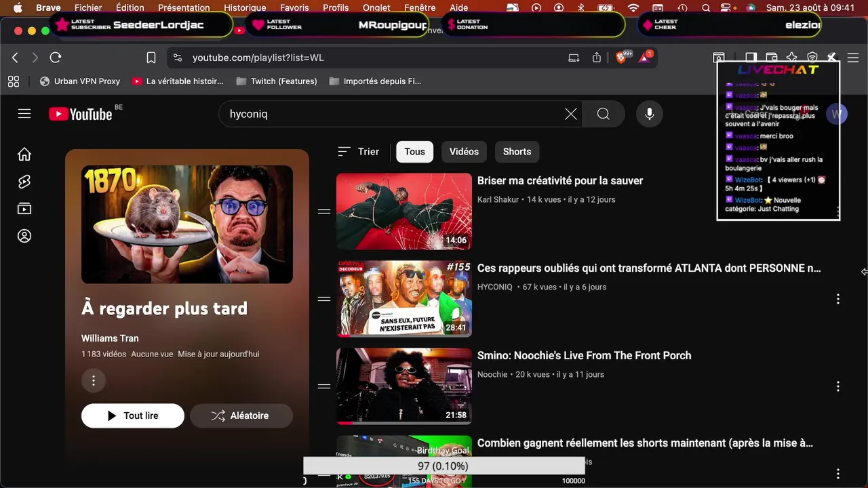
Task: Open Brave VPN shield icon in toolbar
Action: click(x=812, y=58)
